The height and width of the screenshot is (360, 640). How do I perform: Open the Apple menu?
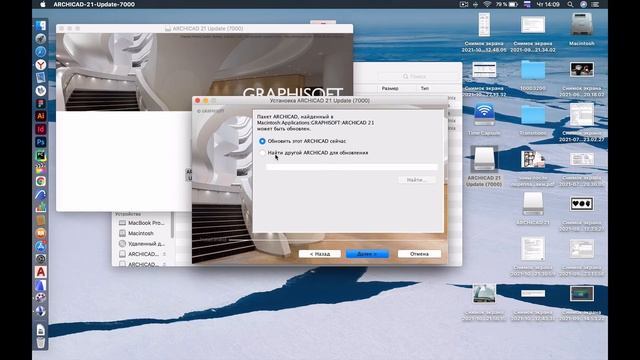point(43,4)
